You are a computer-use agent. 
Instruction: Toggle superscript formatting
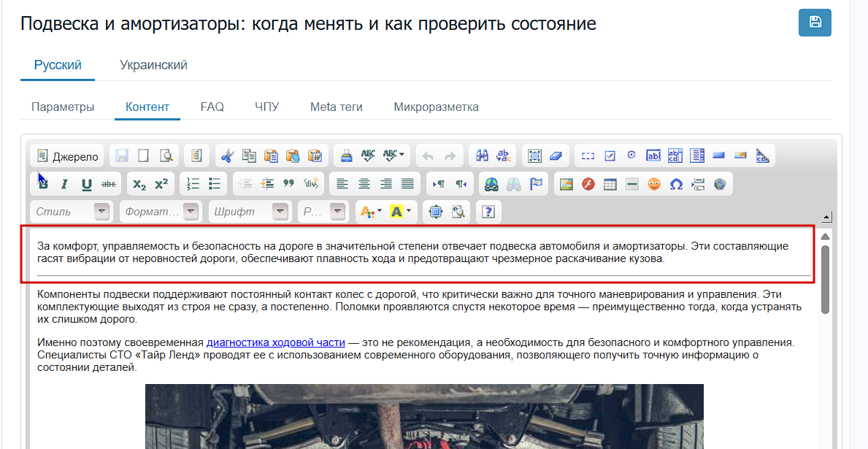161,184
